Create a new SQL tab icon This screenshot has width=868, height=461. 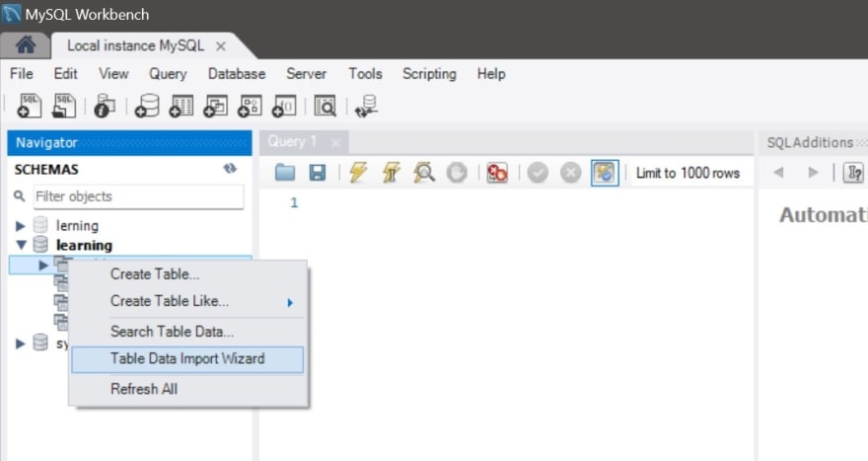click(29, 106)
